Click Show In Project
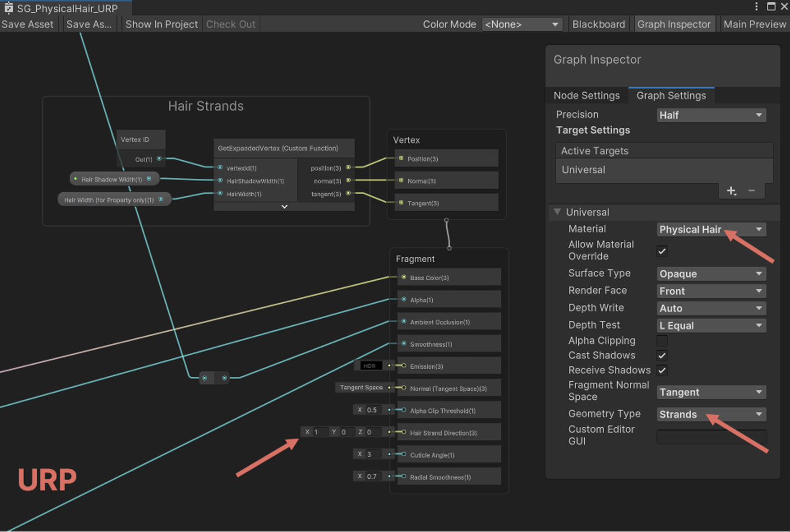The width and height of the screenshot is (790, 532). 161,24
